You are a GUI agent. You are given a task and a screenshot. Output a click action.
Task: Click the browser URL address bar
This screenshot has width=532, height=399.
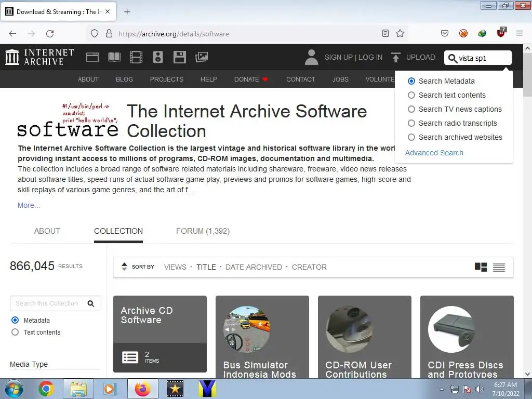[247, 34]
